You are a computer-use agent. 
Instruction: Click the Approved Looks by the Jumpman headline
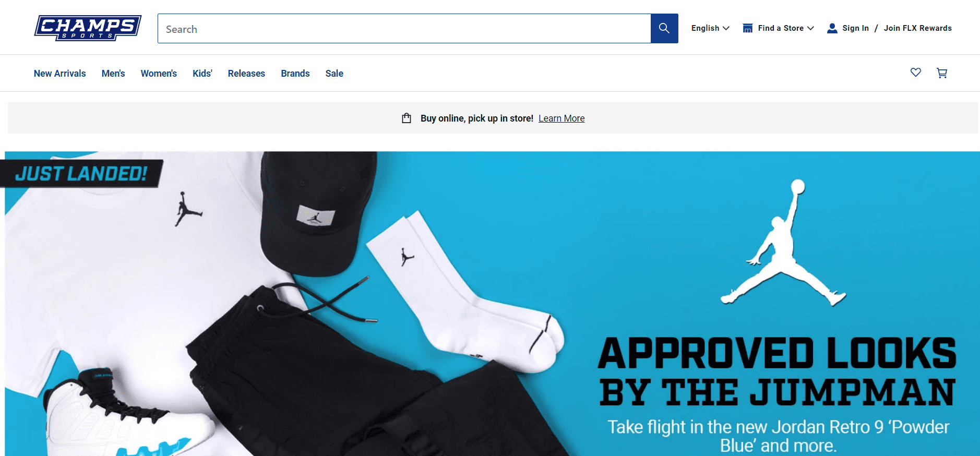[777, 371]
